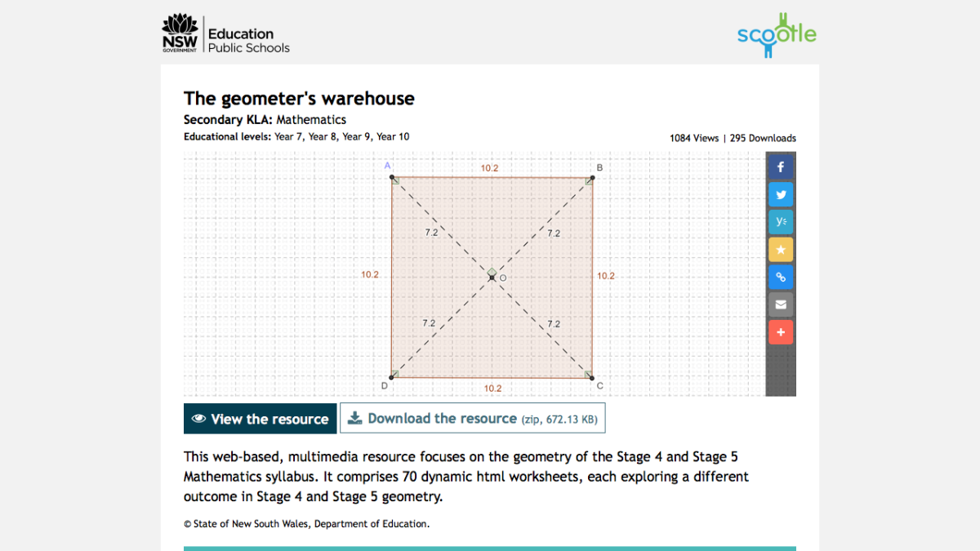Select center point O of the square

pyautogui.click(x=492, y=278)
